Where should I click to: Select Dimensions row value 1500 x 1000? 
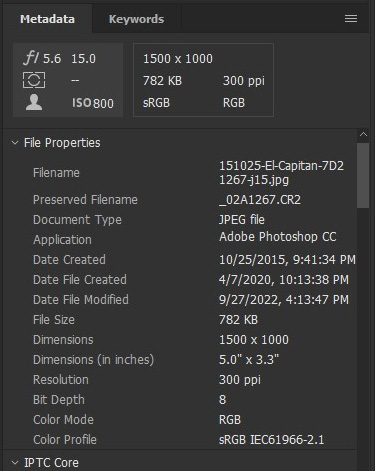[254, 340]
